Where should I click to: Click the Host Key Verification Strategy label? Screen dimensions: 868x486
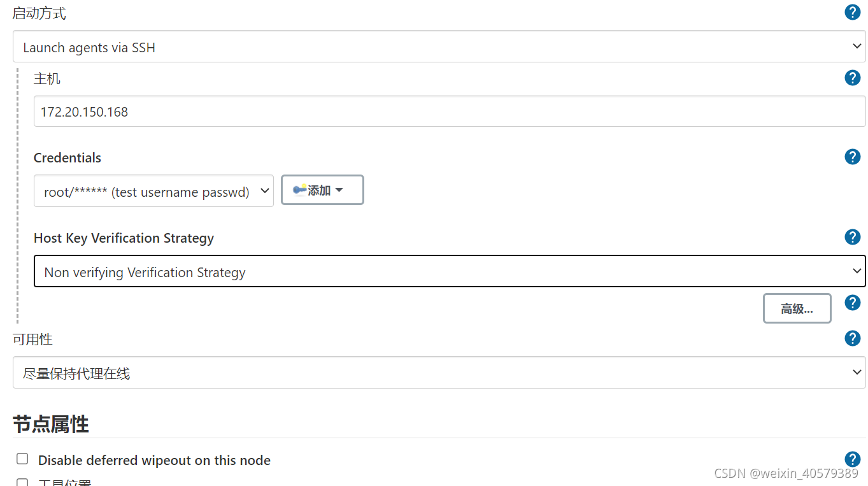tap(124, 238)
